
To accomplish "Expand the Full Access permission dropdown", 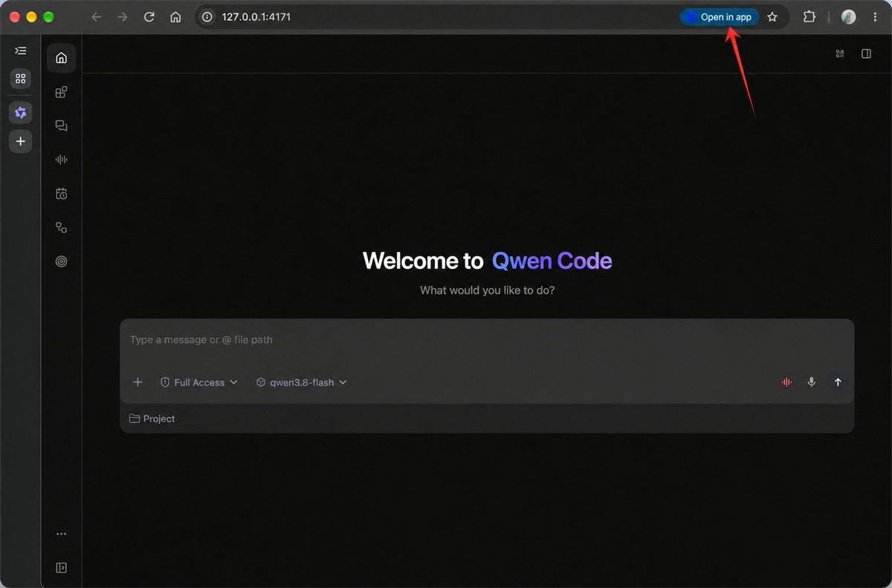I will [199, 382].
